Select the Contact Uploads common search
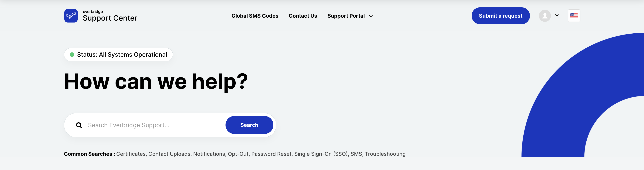Viewport: 644px width, 170px height. (x=169, y=154)
